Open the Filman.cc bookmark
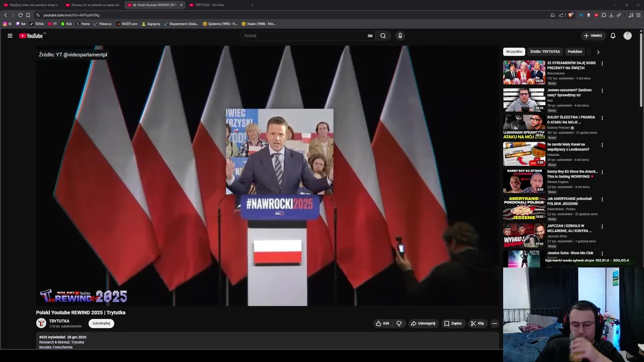This screenshot has width=644, height=362. click(x=103, y=24)
